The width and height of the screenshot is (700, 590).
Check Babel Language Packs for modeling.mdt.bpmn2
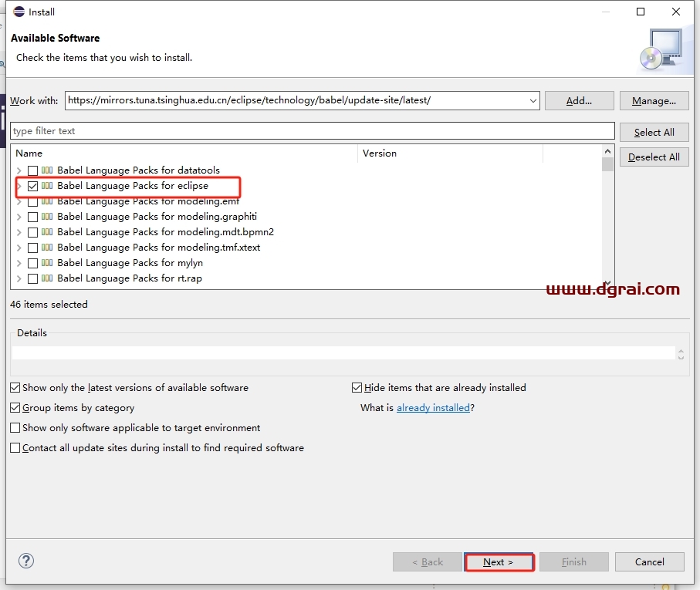tap(32, 232)
